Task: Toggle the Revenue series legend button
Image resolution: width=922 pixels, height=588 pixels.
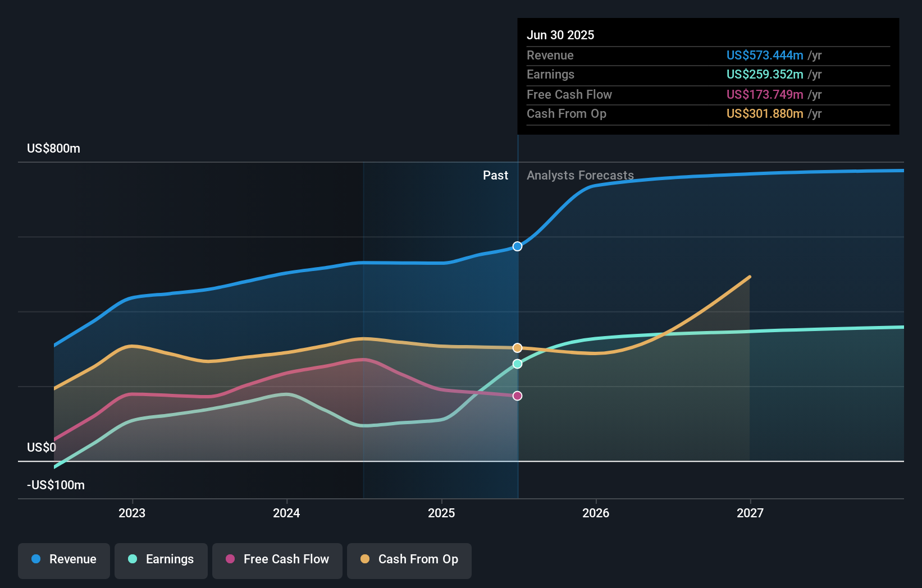Action: [x=64, y=560]
